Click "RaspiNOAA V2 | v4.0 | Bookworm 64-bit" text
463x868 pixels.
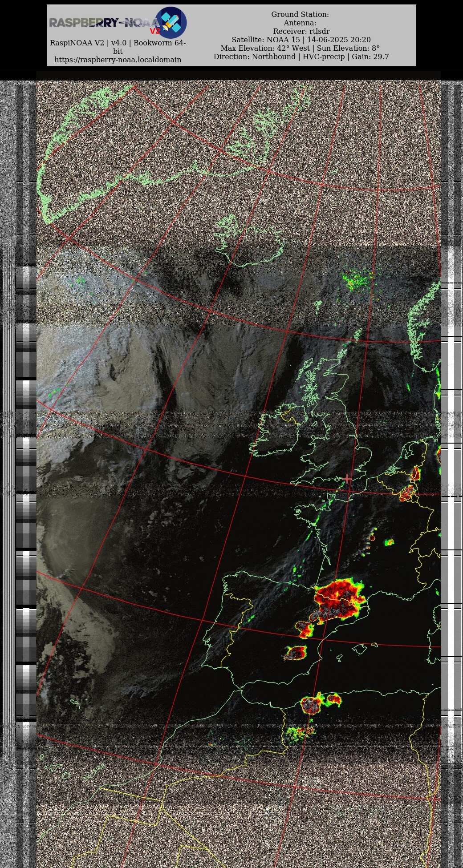pos(118,47)
